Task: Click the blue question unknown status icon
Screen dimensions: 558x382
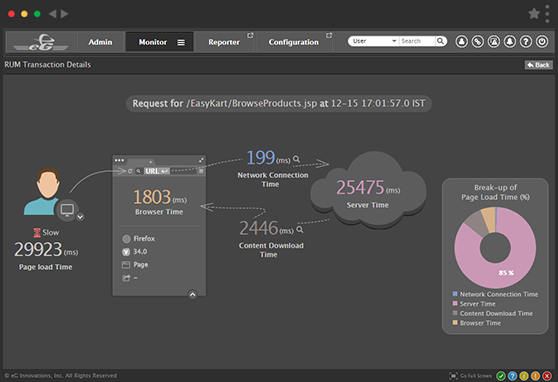Action: click(512, 376)
